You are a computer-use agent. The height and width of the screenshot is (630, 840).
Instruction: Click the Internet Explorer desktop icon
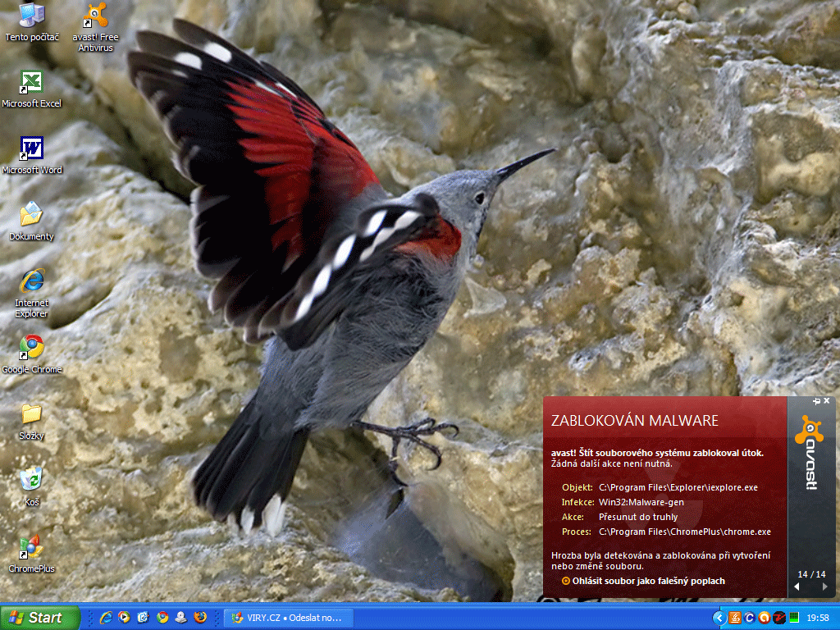31,281
